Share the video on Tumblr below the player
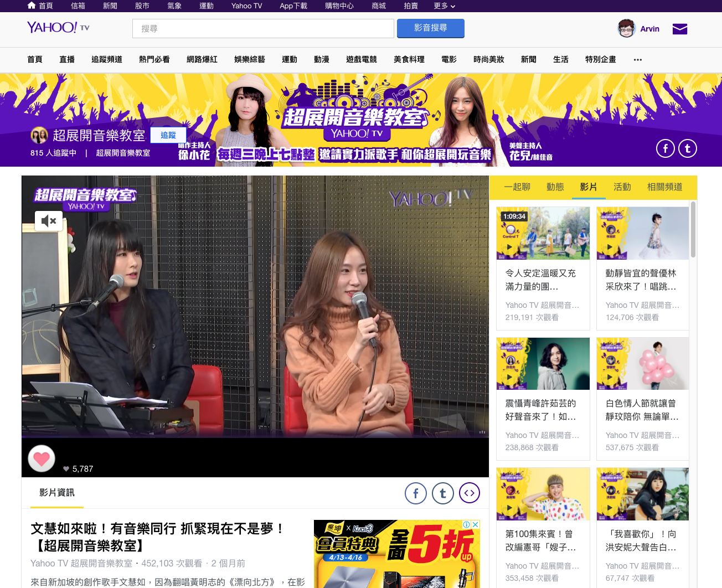This screenshot has width=722, height=588. pos(443,493)
